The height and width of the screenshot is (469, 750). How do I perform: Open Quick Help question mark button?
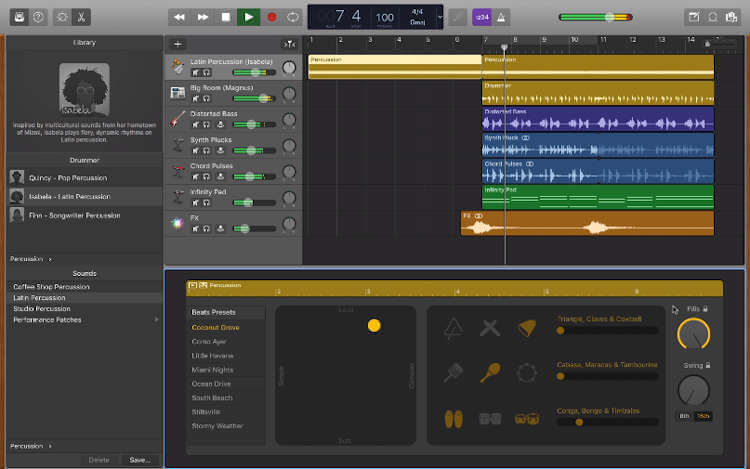[x=38, y=17]
